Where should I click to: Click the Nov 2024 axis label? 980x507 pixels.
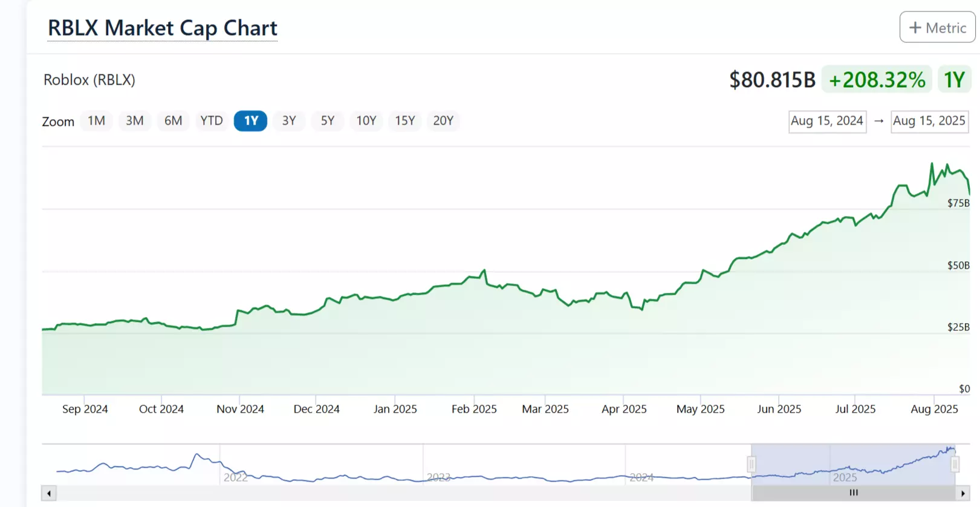240,409
